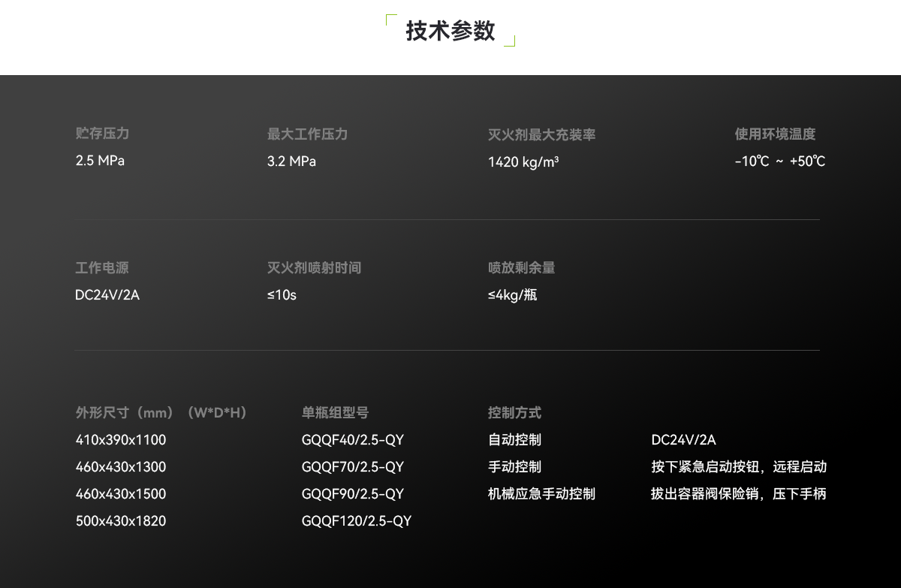Select the 贮存压力 parameter label
The width and height of the screenshot is (901, 588).
coord(101,134)
